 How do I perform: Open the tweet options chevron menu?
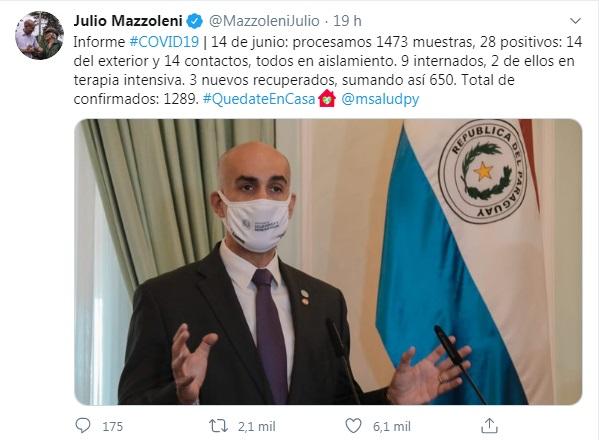(x=575, y=21)
